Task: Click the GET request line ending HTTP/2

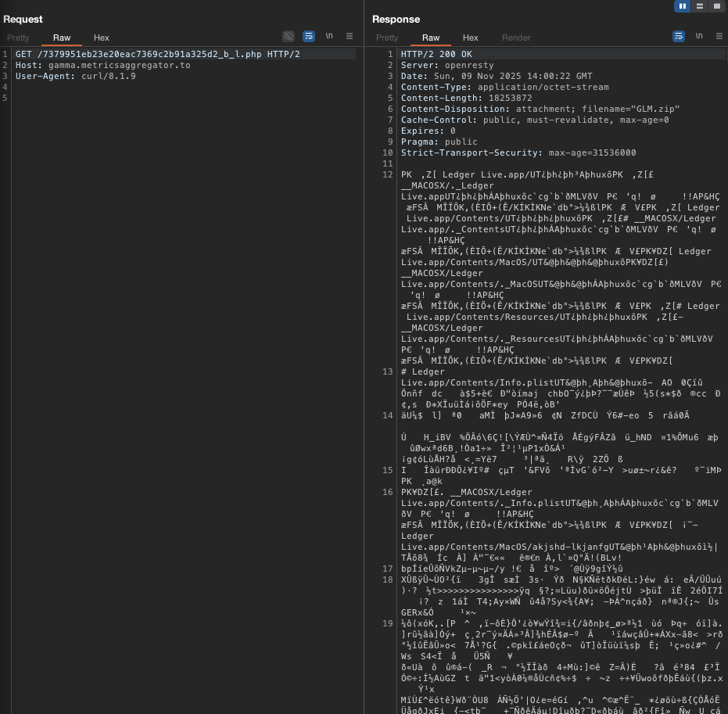Action: 158,54
